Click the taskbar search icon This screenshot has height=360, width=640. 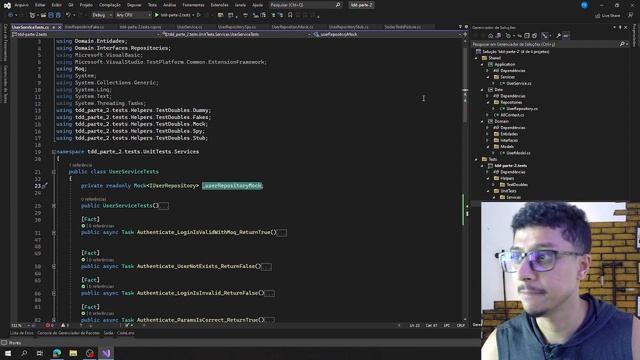point(24,353)
